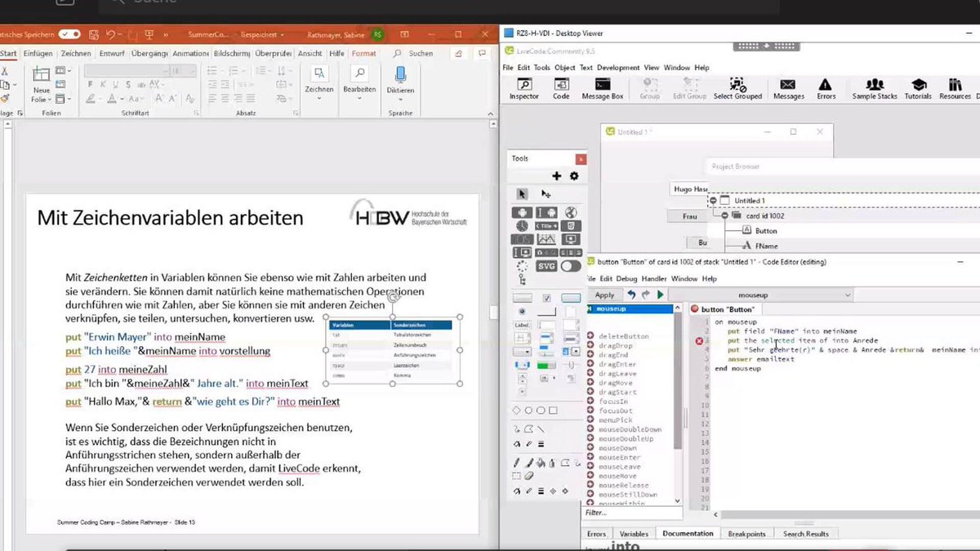Switch to the Variables tab
Image resolution: width=980 pixels, height=551 pixels.
(634, 534)
